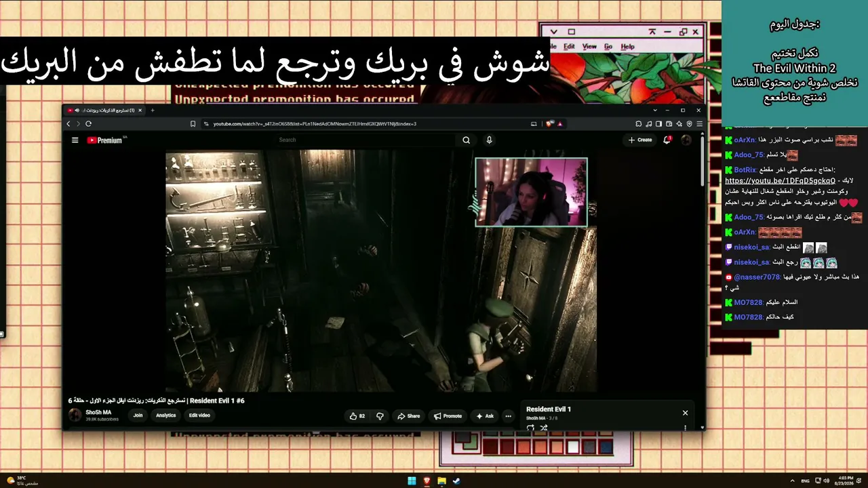Click the Ask button under the video
Image resolution: width=868 pixels, height=488 pixels.
pyautogui.click(x=485, y=416)
